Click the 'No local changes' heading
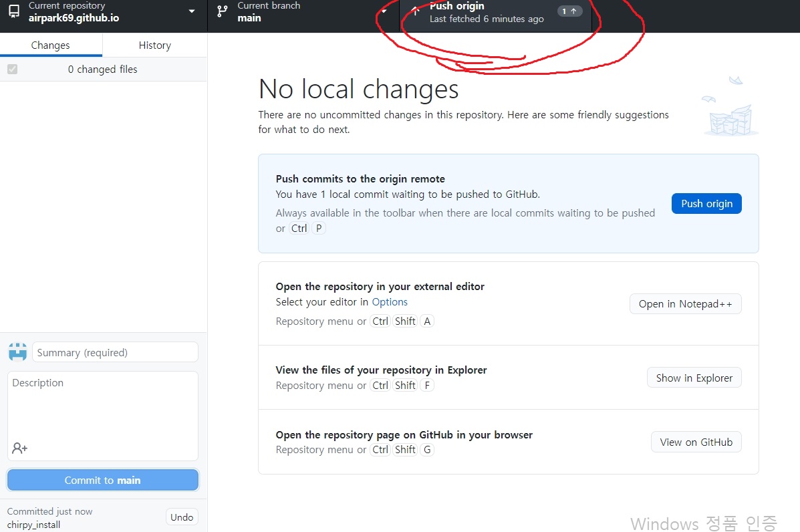The image size is (800, 532). pos(358,90)
